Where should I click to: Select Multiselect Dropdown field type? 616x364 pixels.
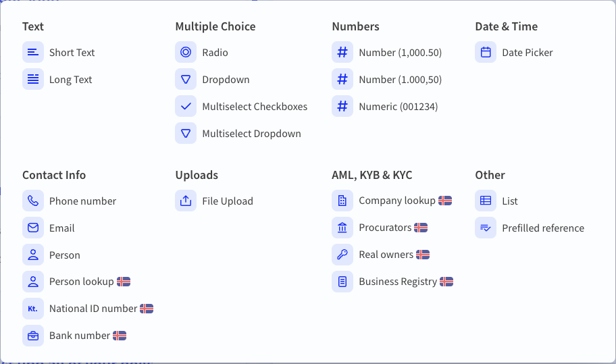coord(251,134)
